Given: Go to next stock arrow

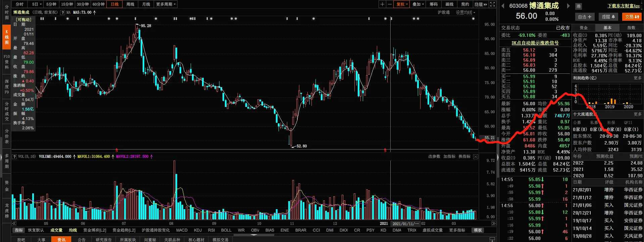Looking at the screenshot, I should coord(568,6).
